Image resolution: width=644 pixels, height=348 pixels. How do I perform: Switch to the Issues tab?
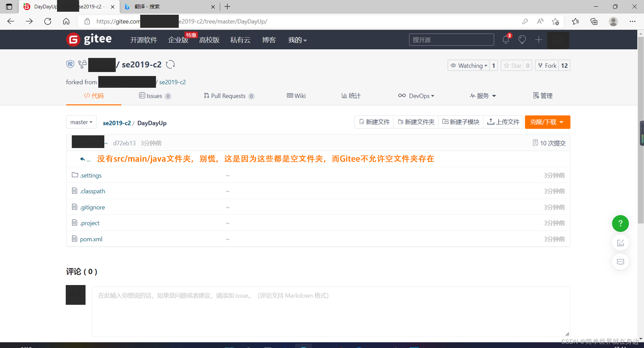coord(155,96)
